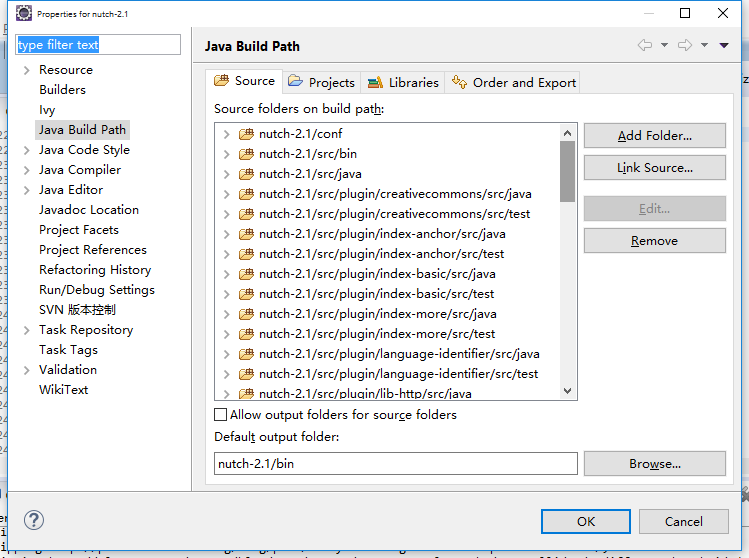Screen dimensions: 749x558
Task: Select the nutch-2.1/src/bin row
Action: click(308, 154)
